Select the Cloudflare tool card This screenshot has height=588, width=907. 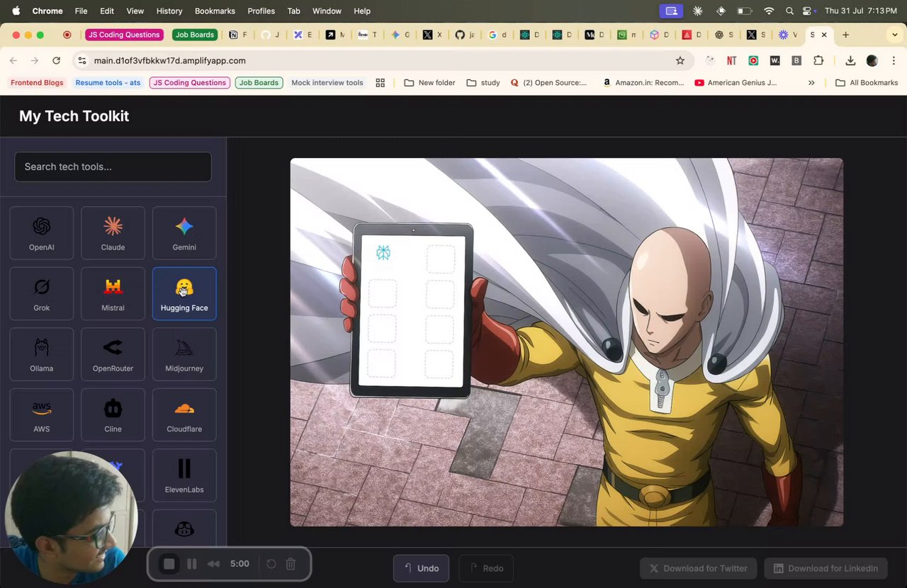[x=184, y=414]
